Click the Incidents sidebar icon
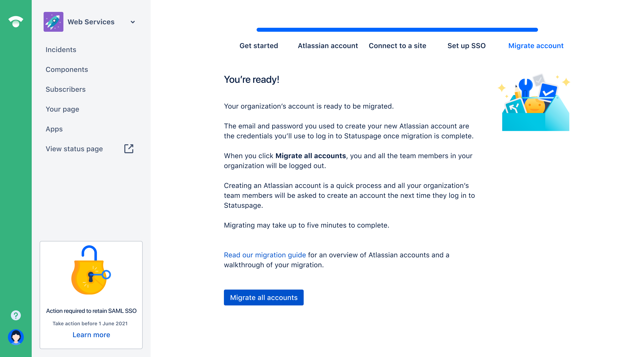The height and width of the screenshot is (357, 644). coord(61,49)
